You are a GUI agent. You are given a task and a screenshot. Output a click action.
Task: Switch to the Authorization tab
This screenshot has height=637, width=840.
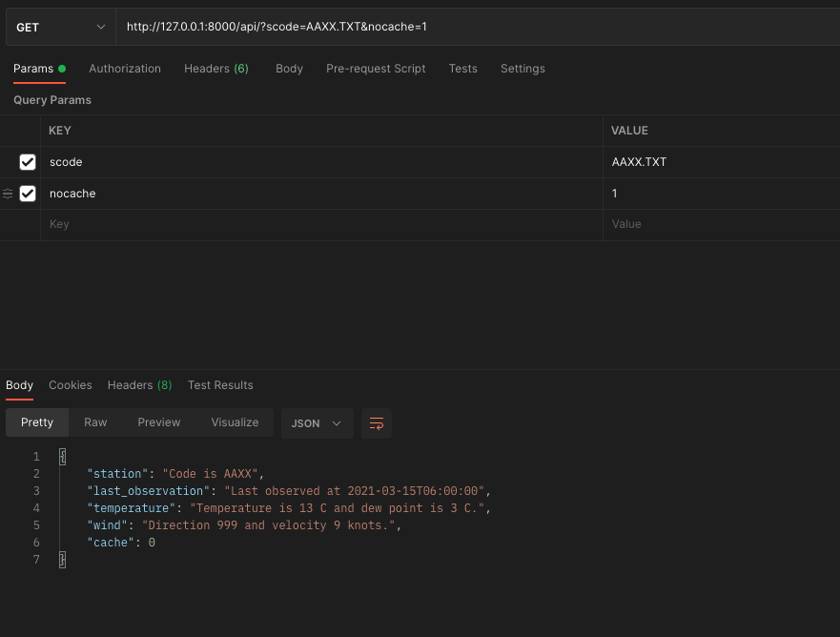click(x=125, y=68)
